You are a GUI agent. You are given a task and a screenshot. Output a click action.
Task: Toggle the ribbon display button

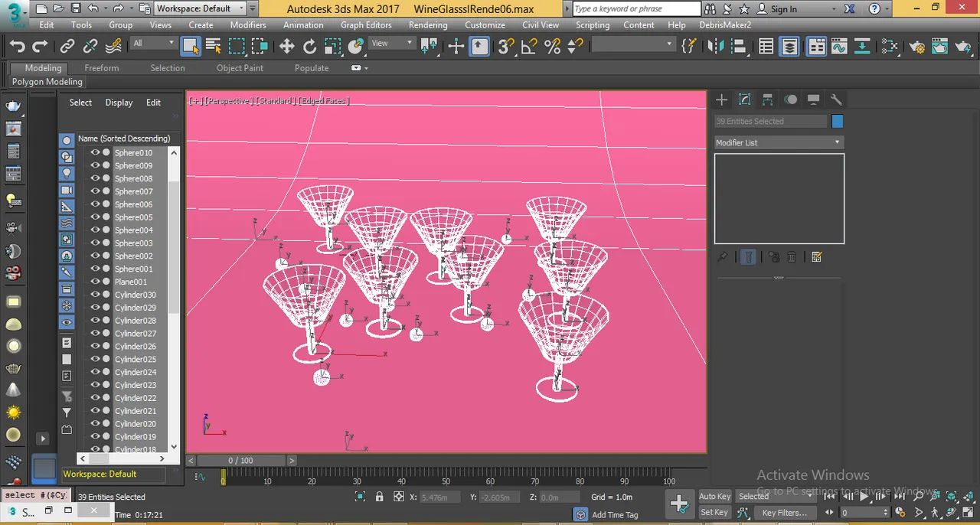point(817,46)
